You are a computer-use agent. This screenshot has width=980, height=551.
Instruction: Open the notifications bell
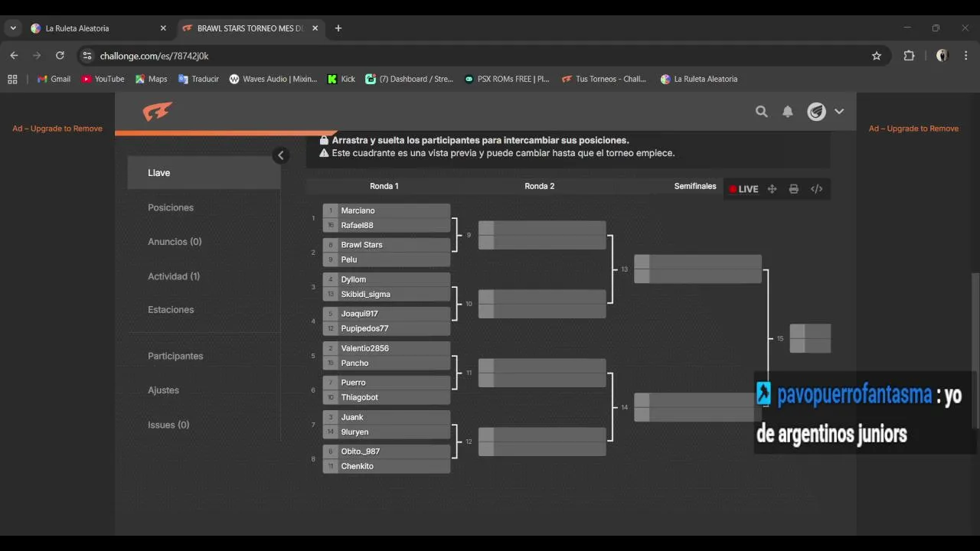click(788, 112)
